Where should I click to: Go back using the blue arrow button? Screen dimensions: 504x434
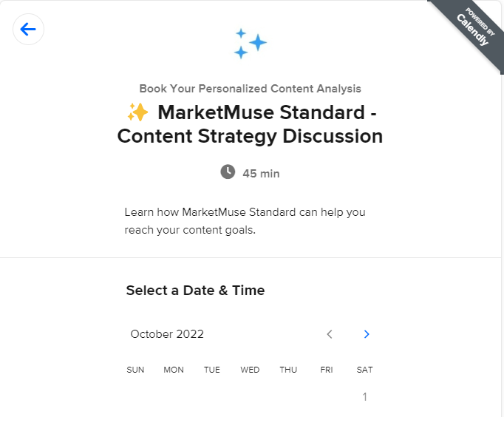coord(28,30)
